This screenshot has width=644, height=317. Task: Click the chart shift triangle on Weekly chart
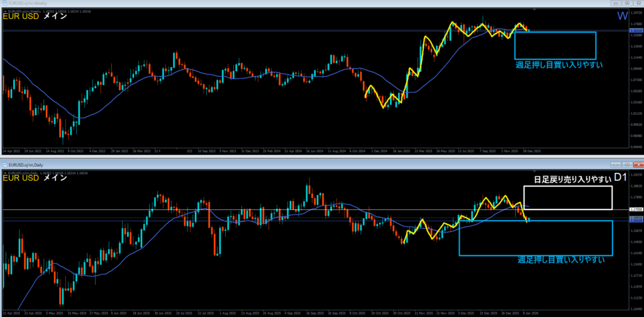[534, 10]
